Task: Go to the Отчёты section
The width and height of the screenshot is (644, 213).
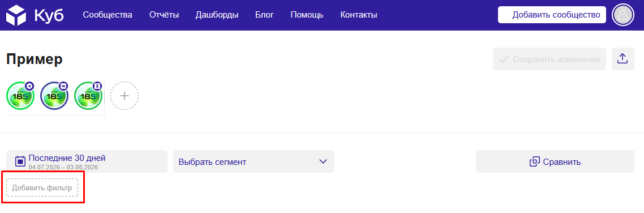Action: (164, 15)
